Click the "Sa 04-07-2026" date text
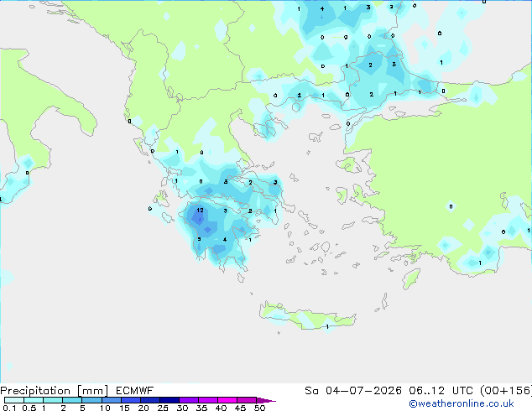The height and width of the screenshot is (411, 532). tap(353, 391)
